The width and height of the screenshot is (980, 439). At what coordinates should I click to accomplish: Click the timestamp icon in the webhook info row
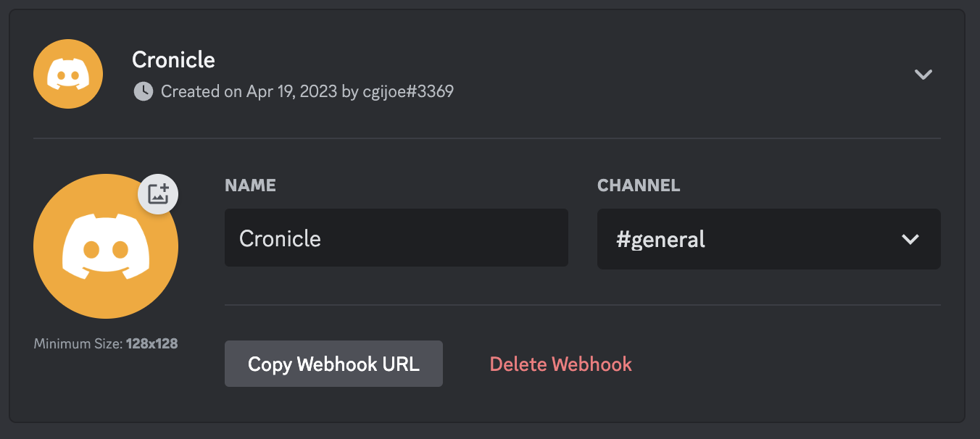pyautogui.click(x=142, y=91)
